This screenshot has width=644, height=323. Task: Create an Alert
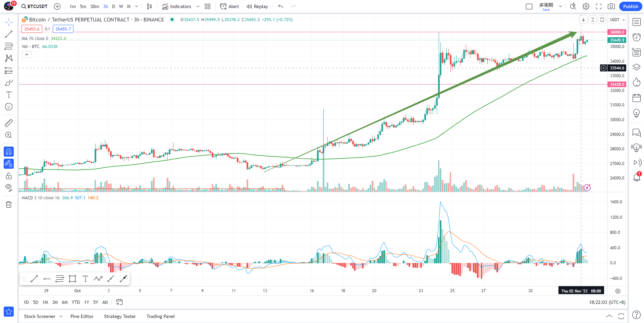click(x=229, y=6)
